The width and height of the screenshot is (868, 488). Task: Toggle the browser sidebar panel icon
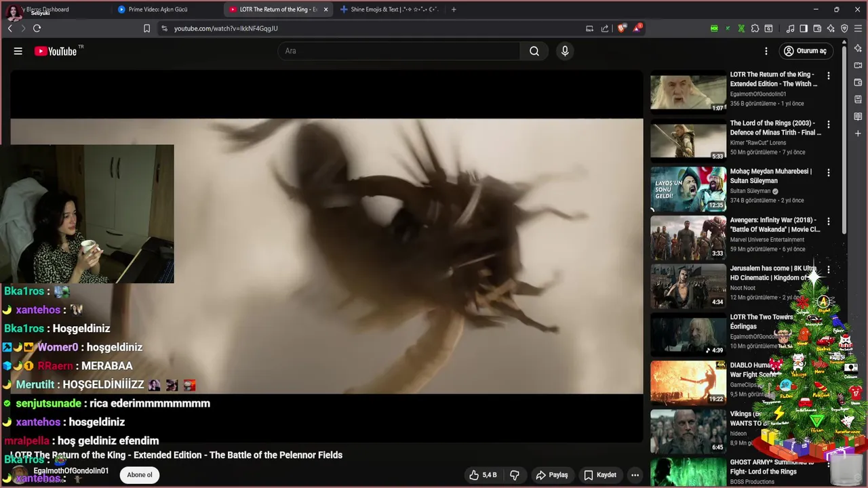click(804, 28)
